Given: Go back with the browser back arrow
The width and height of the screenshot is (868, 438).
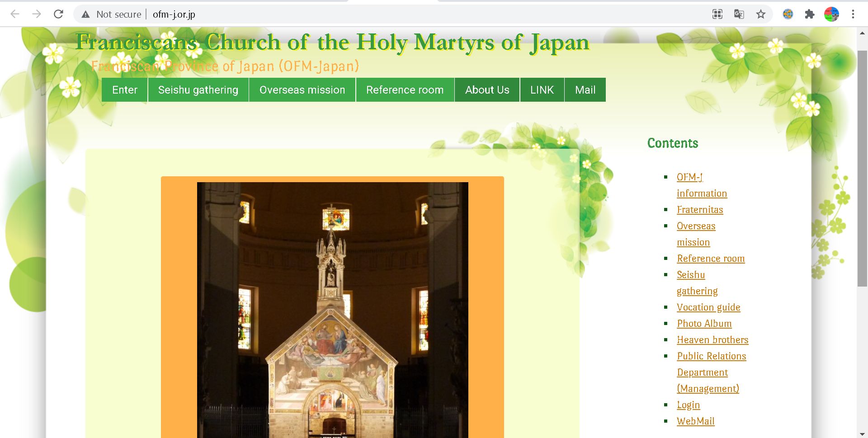Looking at the screenshot, I should 15,14.
